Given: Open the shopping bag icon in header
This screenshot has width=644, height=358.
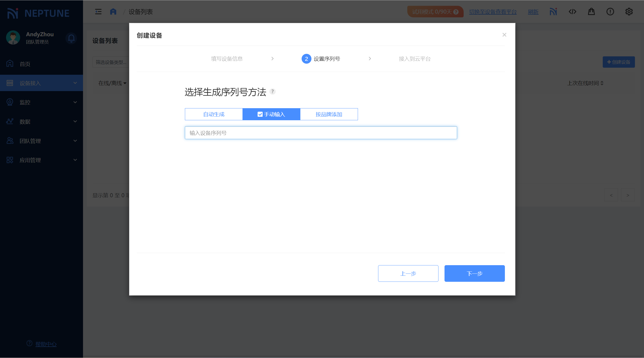Looking at the screenshot, I should coord(591,12).
